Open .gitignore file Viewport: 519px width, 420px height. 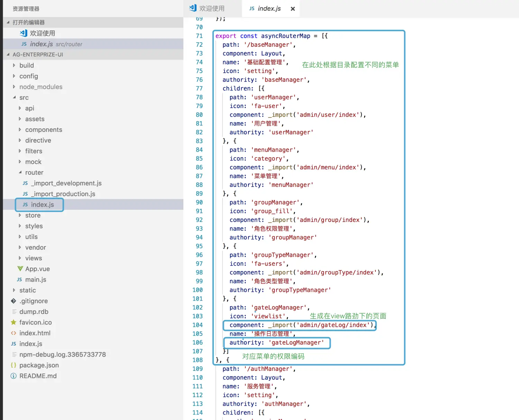point(93,301)
